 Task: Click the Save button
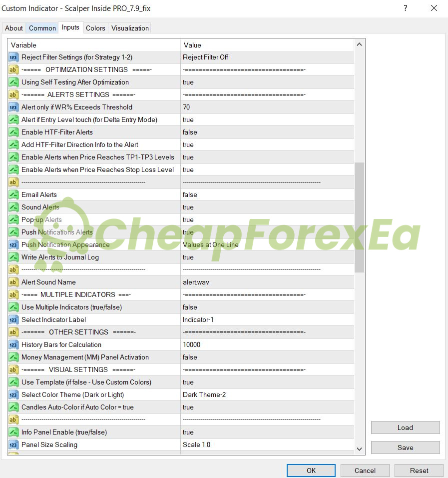tap(406, 447)
